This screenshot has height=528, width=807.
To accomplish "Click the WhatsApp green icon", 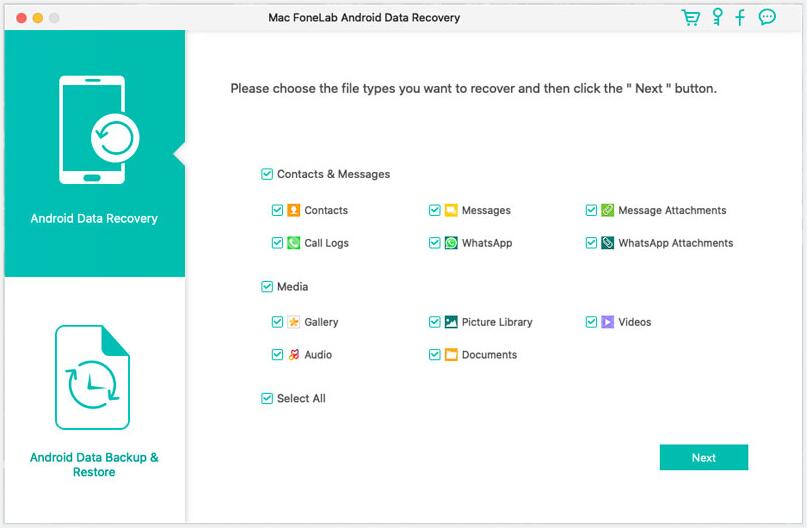I will [451, 243].
